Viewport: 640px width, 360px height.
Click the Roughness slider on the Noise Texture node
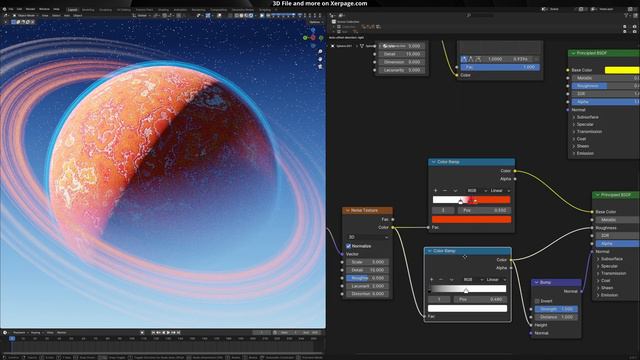tap(367, 278)
